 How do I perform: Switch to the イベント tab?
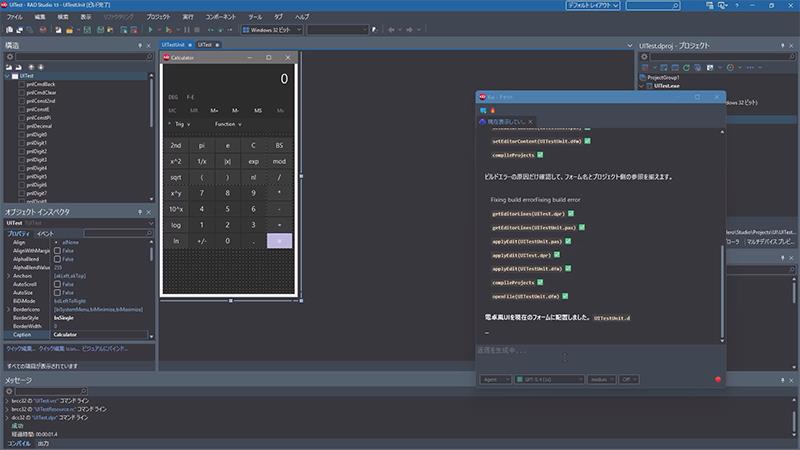(x=45, y=233)
